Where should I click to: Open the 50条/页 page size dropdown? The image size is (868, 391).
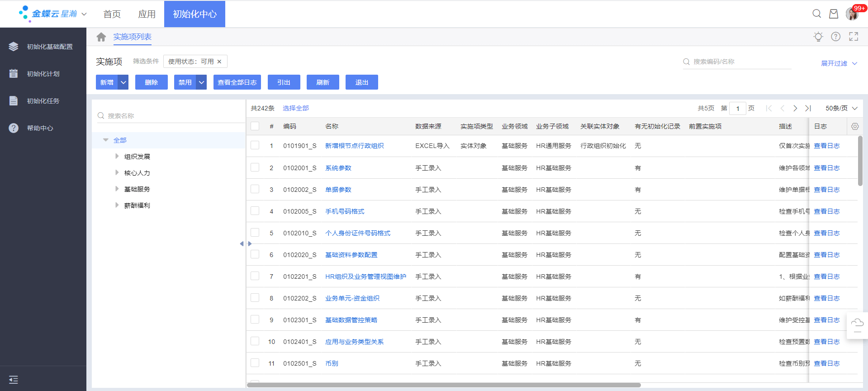841,108
